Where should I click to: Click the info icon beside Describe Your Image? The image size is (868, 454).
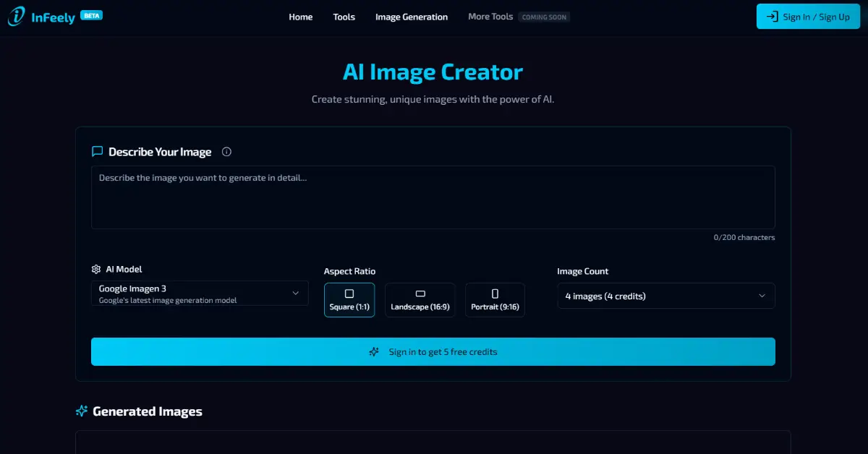pos(226,152)
